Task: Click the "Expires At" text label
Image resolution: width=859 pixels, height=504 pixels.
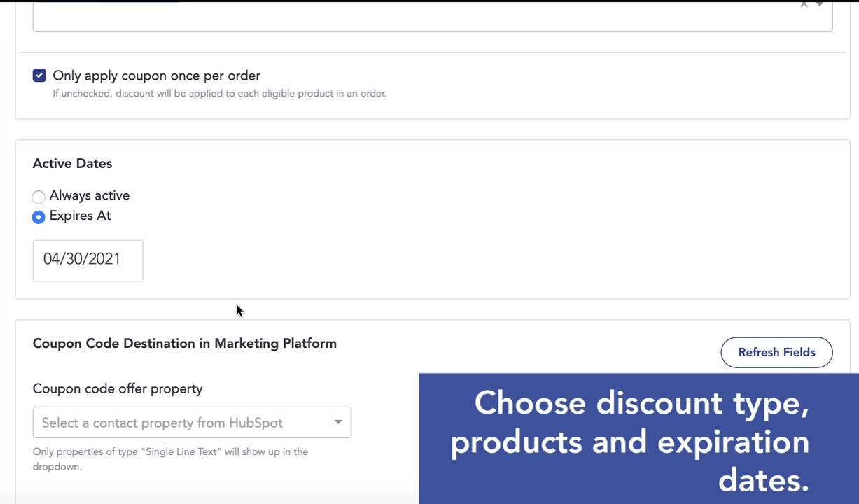Action: pos(80,216)
